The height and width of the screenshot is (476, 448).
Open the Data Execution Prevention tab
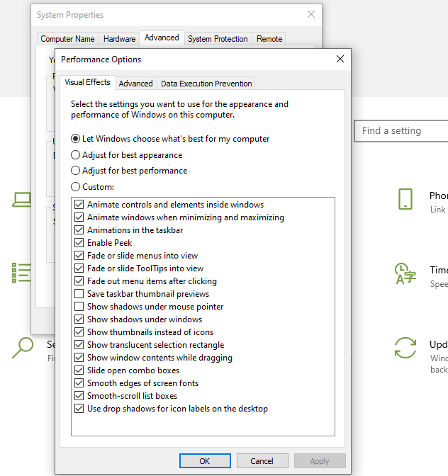tap(206, 84)
